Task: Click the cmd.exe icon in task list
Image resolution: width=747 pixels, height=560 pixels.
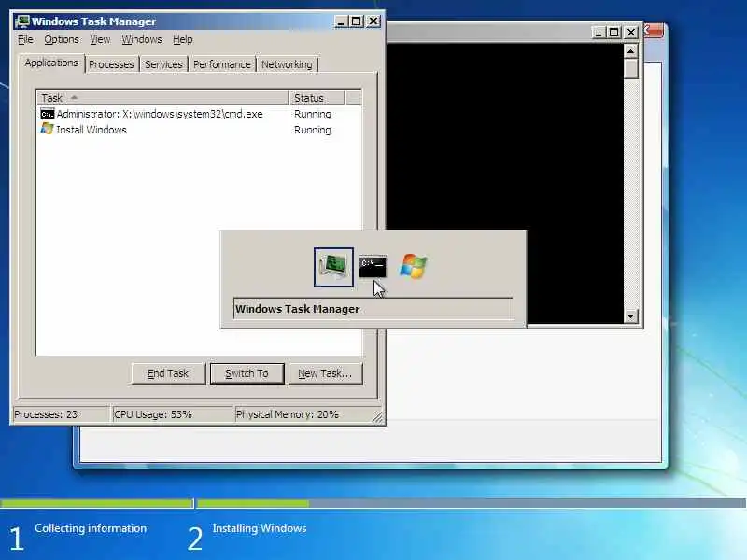Action: point(48,114)
